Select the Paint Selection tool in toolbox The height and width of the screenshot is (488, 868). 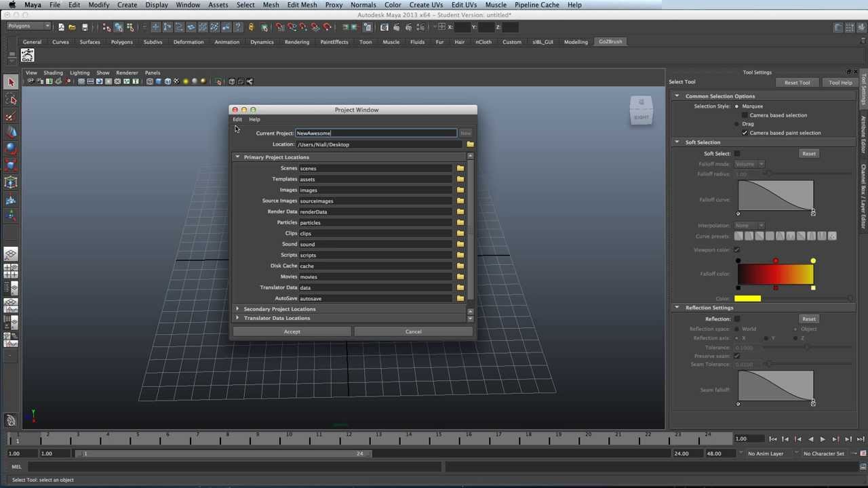[x=11, y=117]
